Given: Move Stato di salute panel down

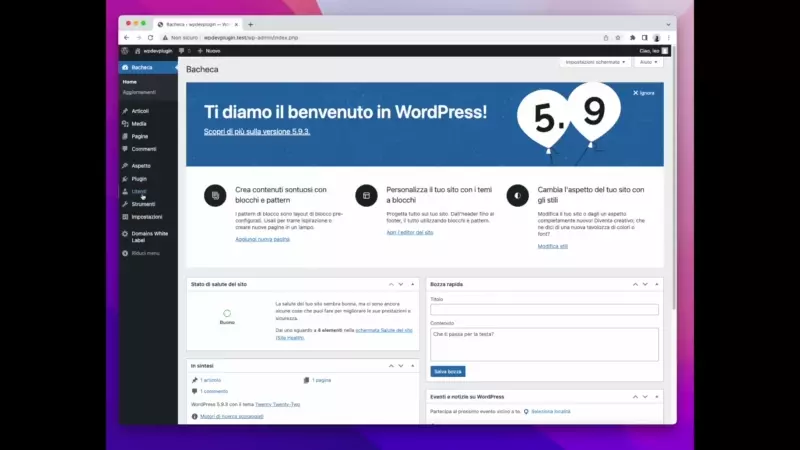Looking at the screenshot, I should 401,284.
